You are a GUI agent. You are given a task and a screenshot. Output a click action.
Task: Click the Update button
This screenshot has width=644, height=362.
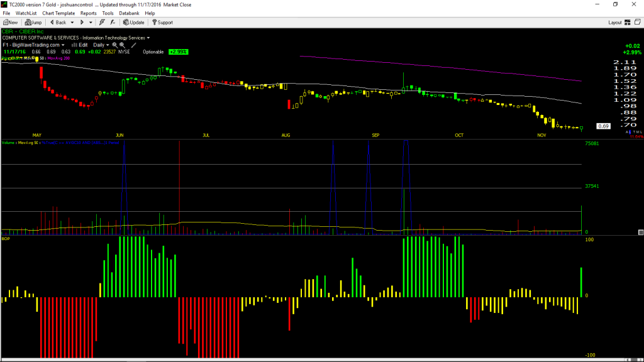coord(133,23)
